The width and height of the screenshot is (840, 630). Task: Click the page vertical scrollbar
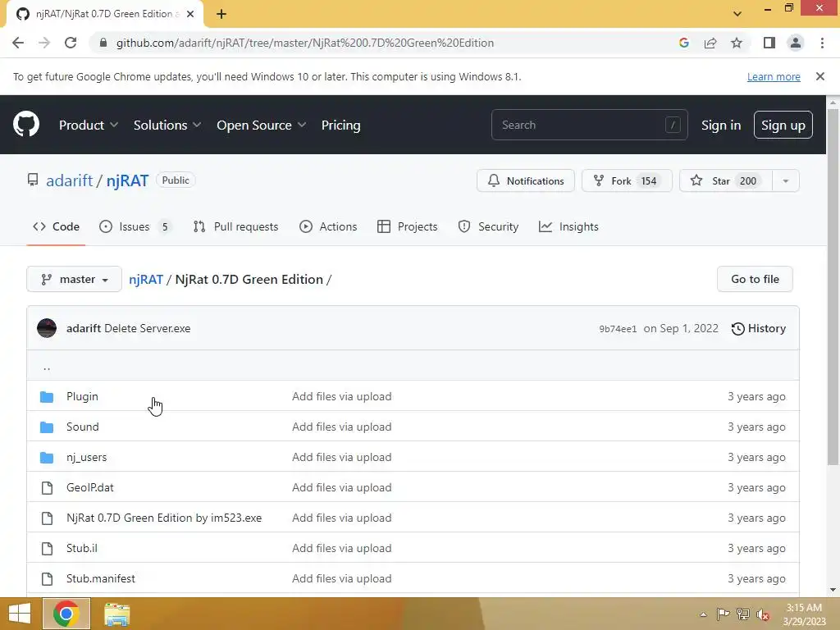coord(833,286)
